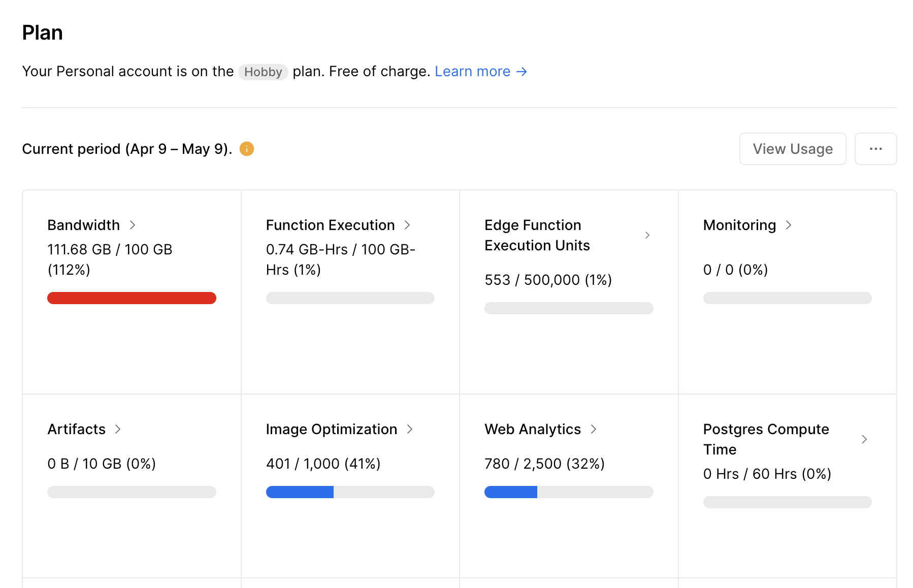Open Edge Function Execution Units chevron

(647, 235)
